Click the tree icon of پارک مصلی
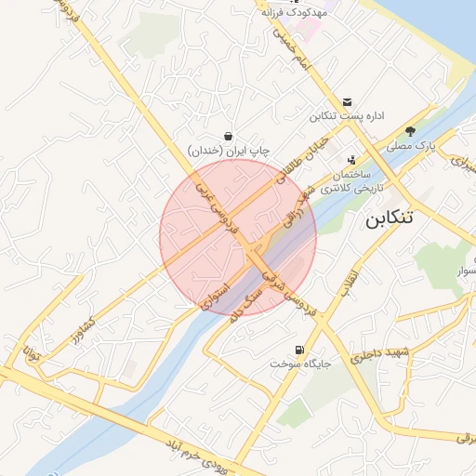Image resolution: width=476 pixels, height=476 pixels. tap(411, 131)
